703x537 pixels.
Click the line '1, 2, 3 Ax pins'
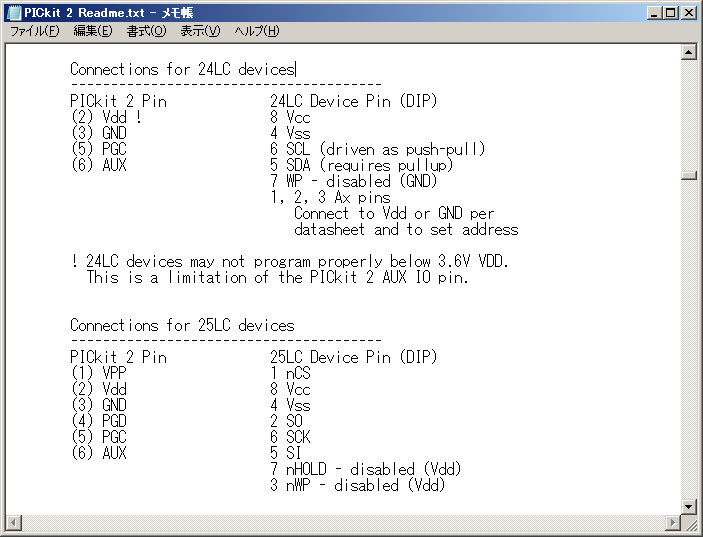[330, 197]
